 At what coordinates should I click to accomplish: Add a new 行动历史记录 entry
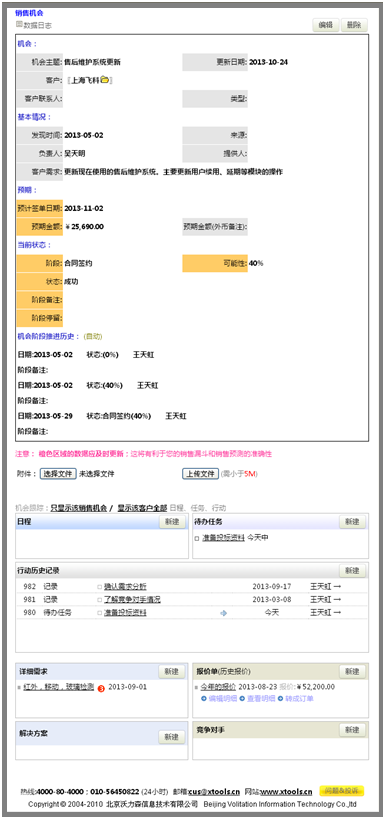point(353,571)
